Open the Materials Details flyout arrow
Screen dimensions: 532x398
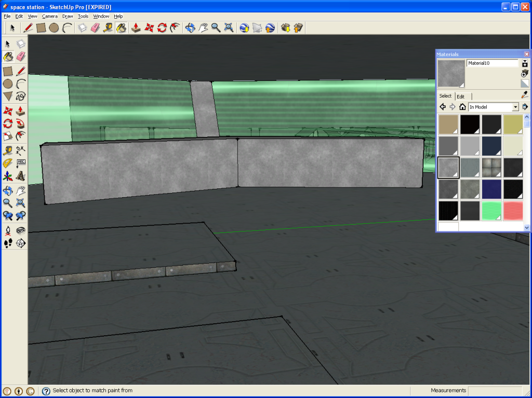(x=525, y=107)
